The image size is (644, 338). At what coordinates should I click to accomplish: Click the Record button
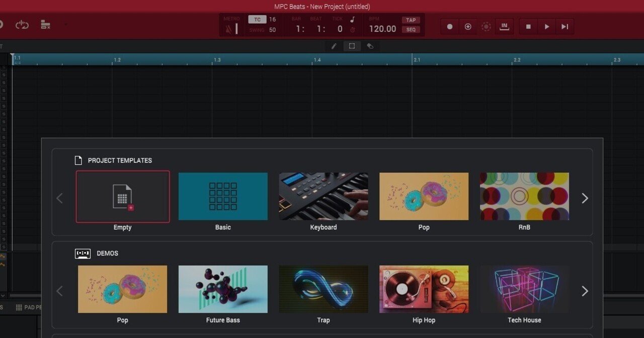click(450, 27)
